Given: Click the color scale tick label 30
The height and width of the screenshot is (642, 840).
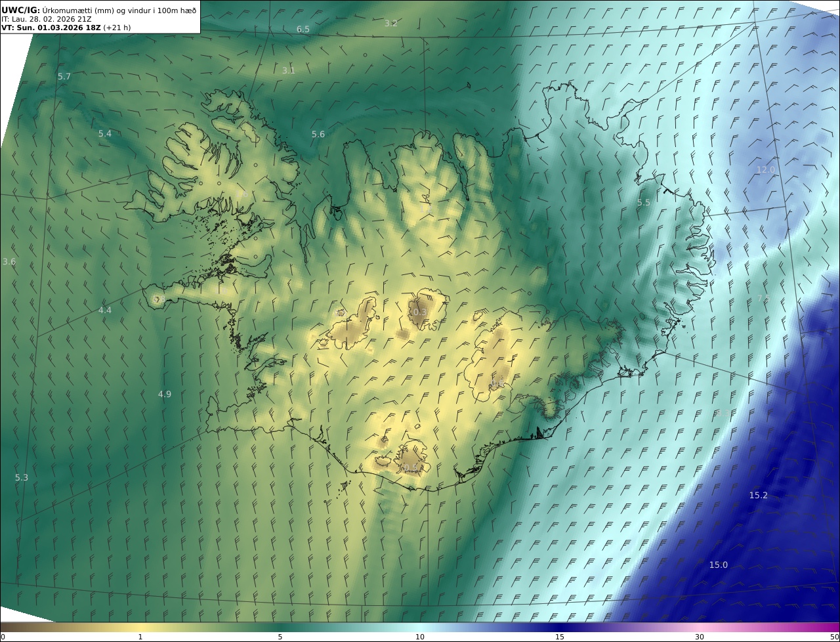Looking at the screenshot, I should pyautogui.click(x=700, y=637).
